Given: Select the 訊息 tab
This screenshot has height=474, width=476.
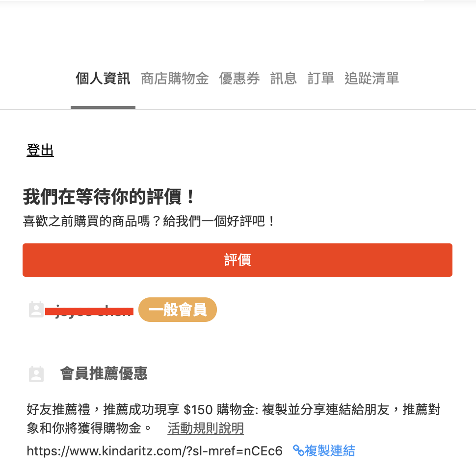Looking at the screenshot, I should [284, 79].
